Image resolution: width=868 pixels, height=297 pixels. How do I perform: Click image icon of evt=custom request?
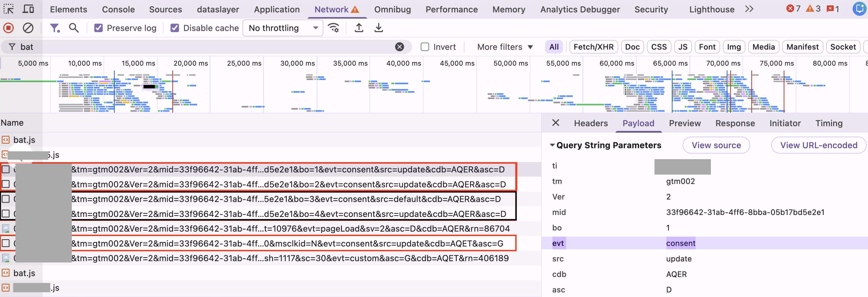[x=6, y=258]
